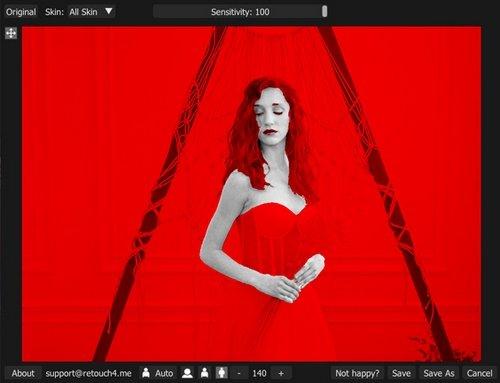The image size is (500, 383).
Task: Decrease the size value with minus
Action: tap(239, 373)
